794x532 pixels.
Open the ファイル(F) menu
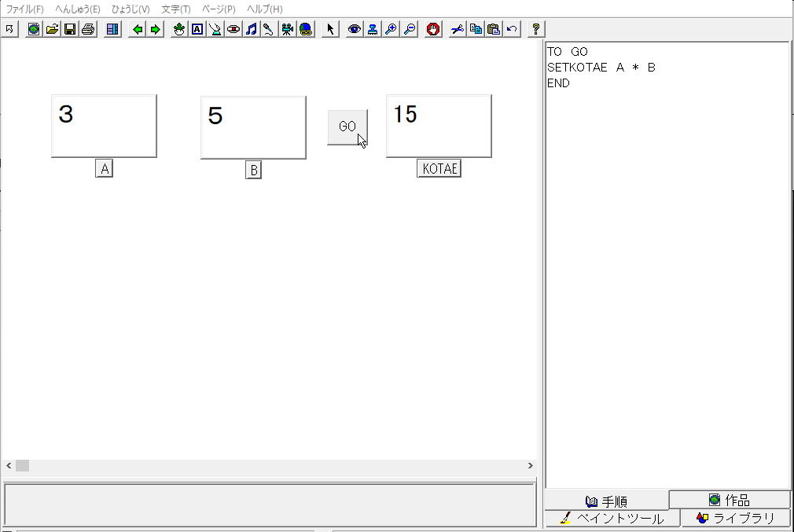25,9
